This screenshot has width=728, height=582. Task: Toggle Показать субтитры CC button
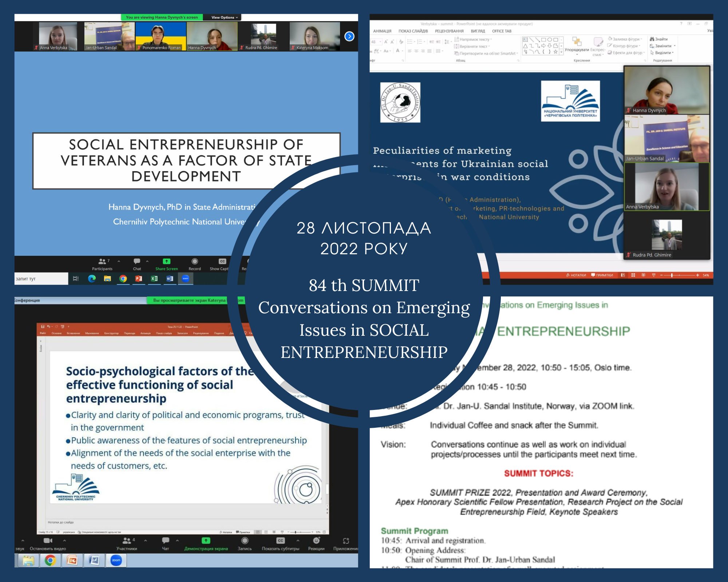click(x=280, y=541)
